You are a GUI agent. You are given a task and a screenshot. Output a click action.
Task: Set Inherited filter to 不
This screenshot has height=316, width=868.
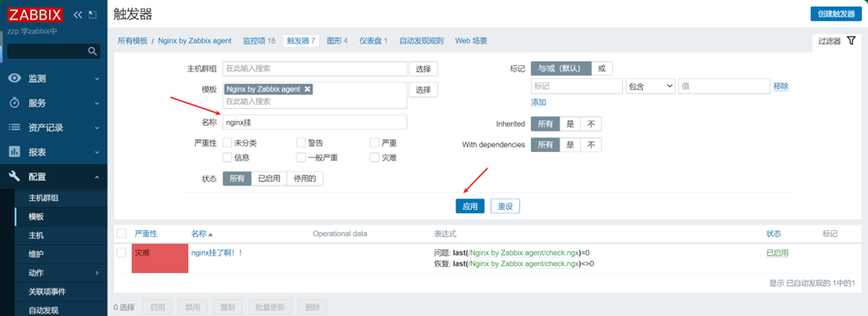coord(590,124)
